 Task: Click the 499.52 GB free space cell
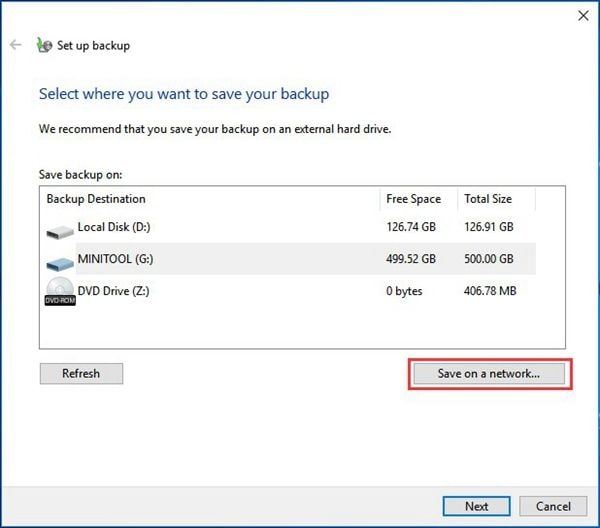(x=411, y=260)
